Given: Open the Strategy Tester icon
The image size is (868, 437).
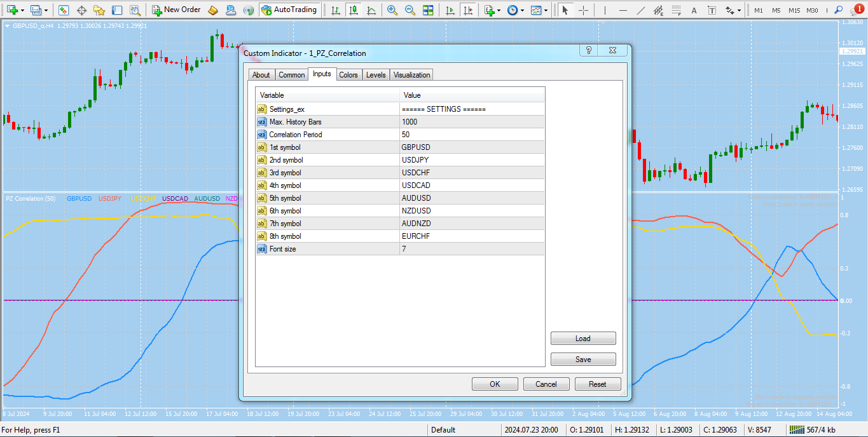Looking at the screenshot, I should [135, 10].
